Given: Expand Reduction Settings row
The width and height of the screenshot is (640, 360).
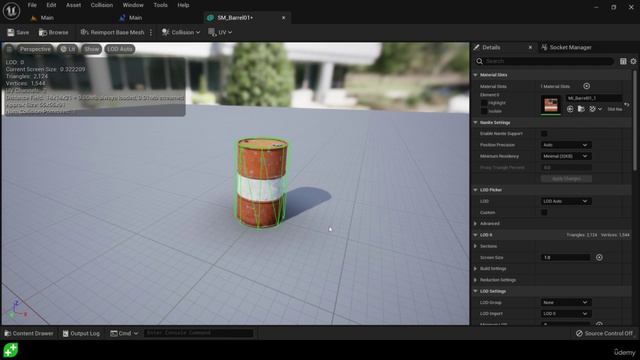Looking at the screenshot, I should (x=475, y=280).
